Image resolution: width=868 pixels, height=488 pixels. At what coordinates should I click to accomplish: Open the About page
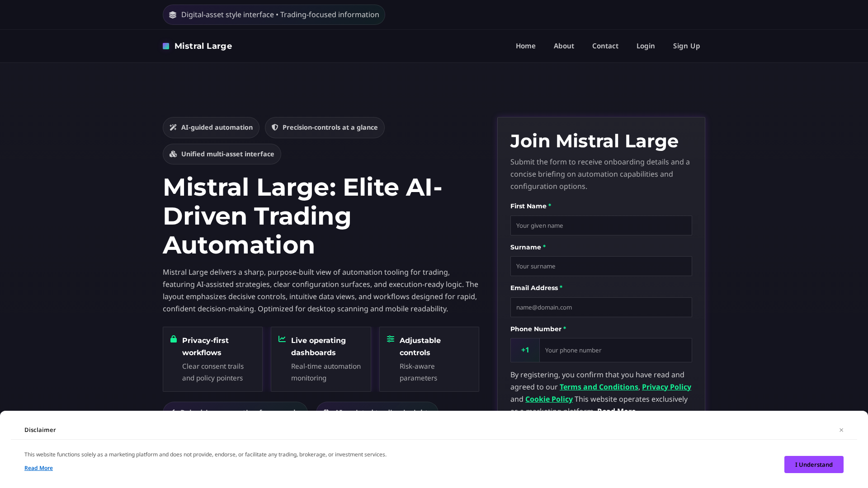(564, 46)
